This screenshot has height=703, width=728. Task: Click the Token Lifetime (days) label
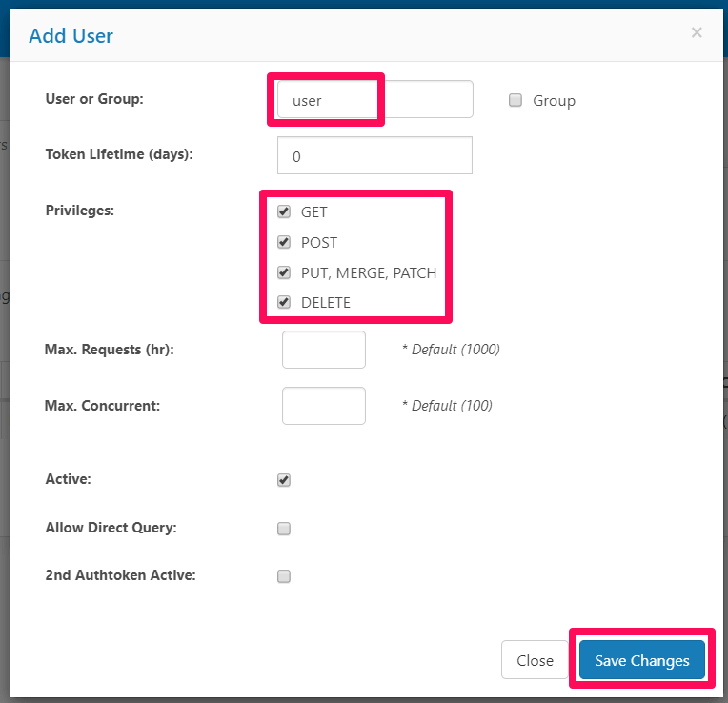tap(119, 153)
